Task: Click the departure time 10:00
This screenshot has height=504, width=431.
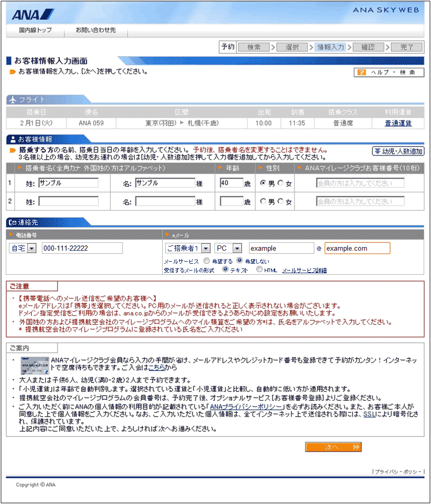Action: pyautogui.click(x=264, y=123)
